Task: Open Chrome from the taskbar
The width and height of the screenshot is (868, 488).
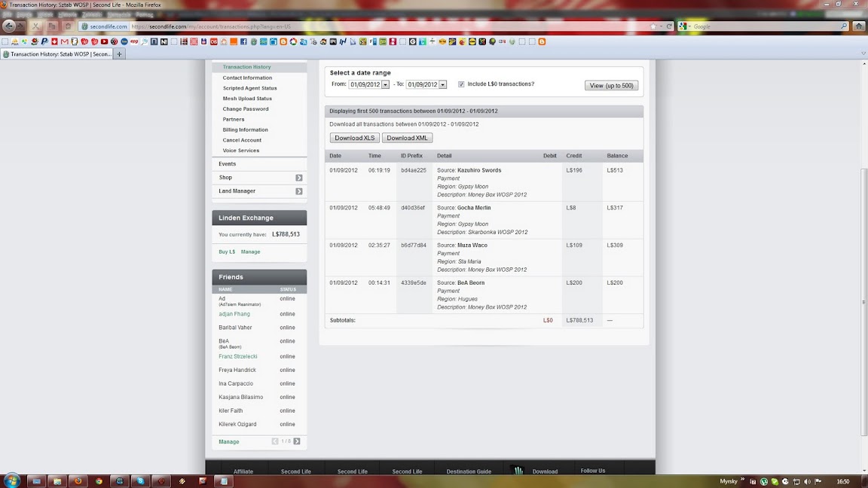Action: tap(99, 481)
